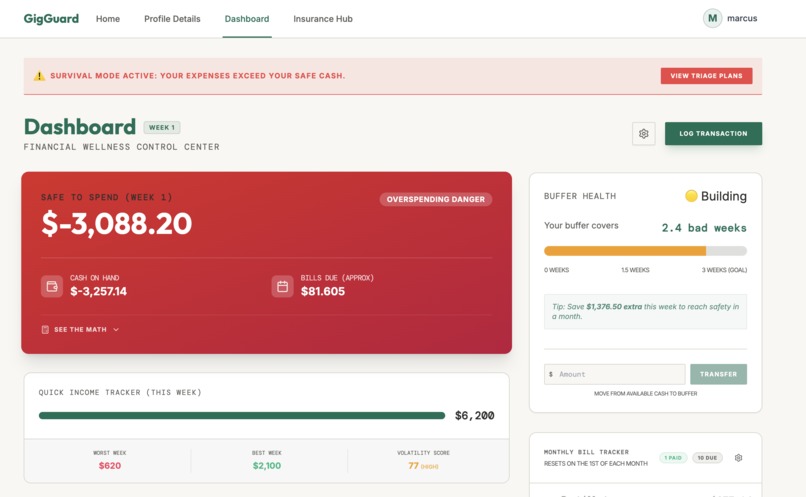Click the 10 Due badge
Viewport: 806px width, 497px height.
[x=707, y=457]
